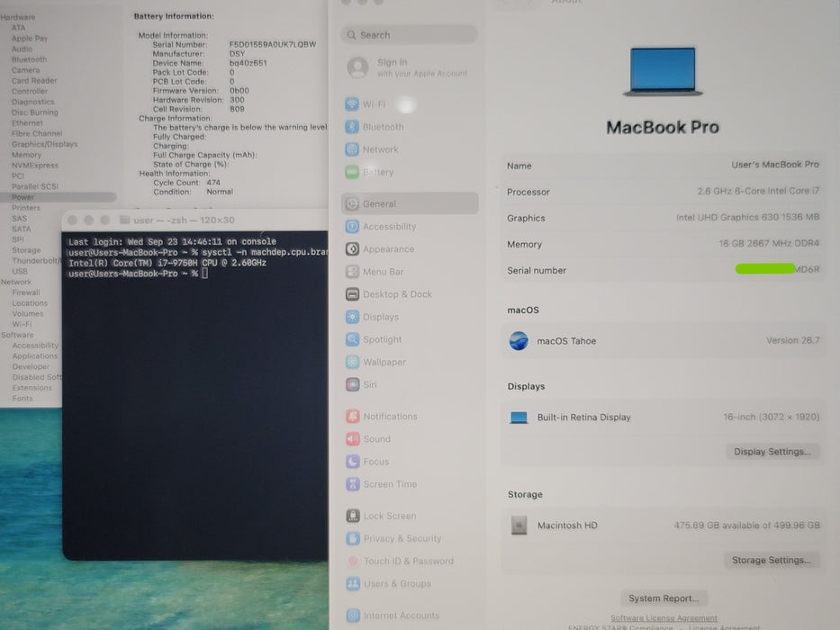The image size is (840, 630).
Task: Click the MacBook Pro laptop image
Action: coord(663,72)
